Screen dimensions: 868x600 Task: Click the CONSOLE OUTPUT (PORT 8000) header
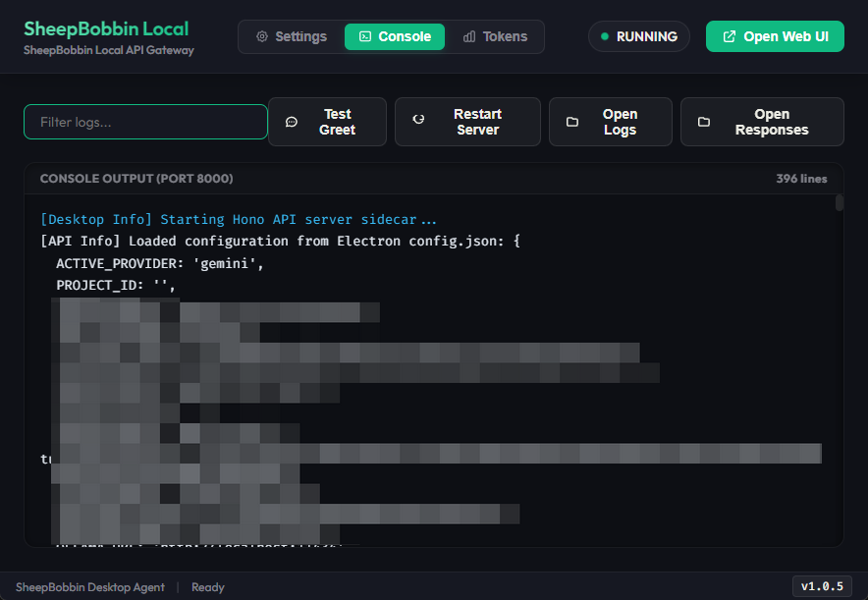(136, 179)
